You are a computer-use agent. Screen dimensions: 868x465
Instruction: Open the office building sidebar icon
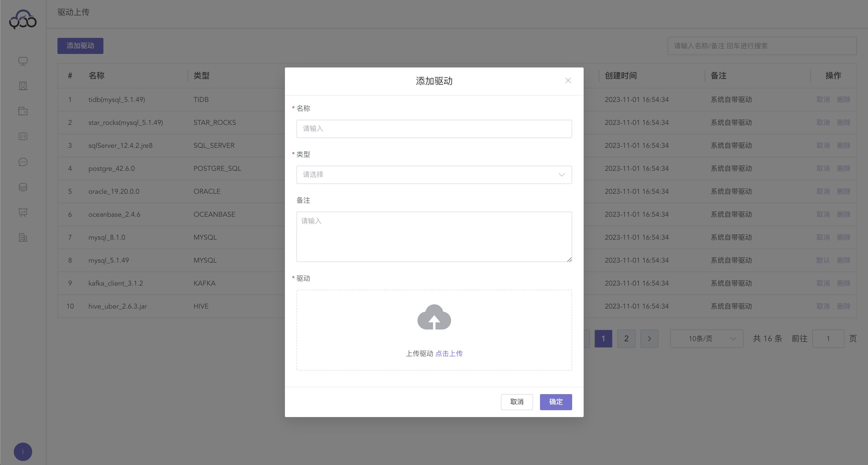click(x=23, y=237)
